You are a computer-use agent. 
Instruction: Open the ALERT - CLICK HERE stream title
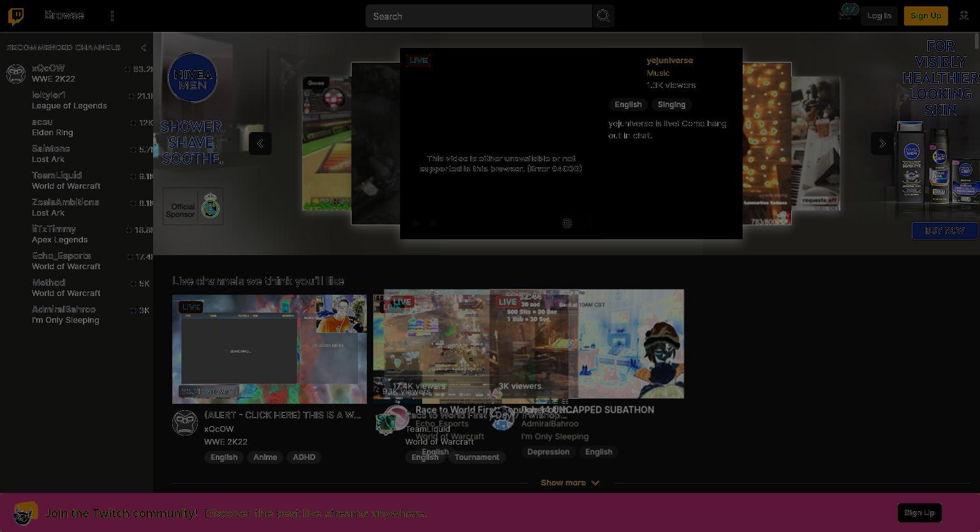pos(283,415)
